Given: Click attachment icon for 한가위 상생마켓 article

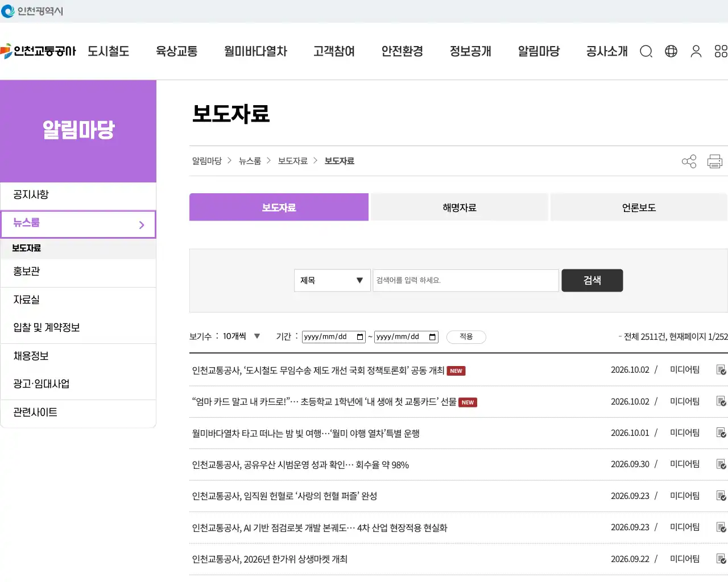Looking at the screenshot, I should coord(721,559).
